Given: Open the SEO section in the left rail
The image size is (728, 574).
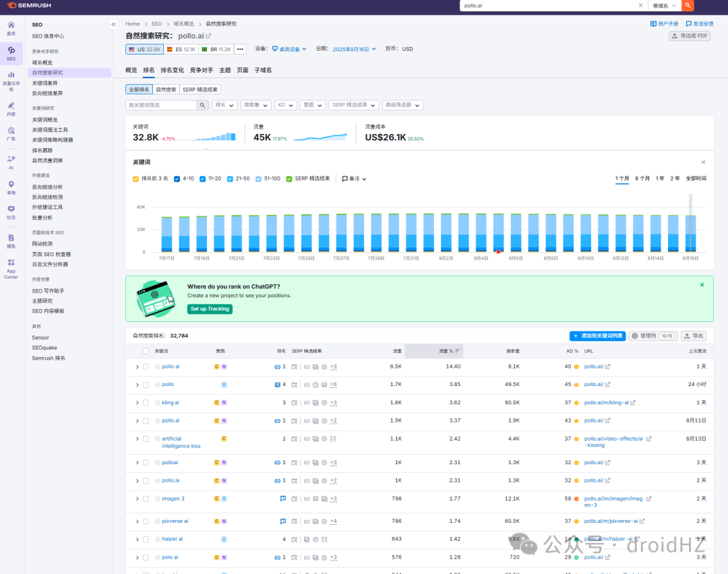Looking at the screenshot, I should click(x=11, y=53).
